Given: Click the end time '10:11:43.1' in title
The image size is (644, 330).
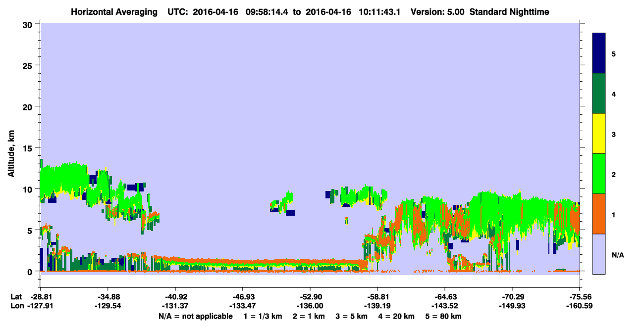Looking at the screenshot, I should (x=379, y=12).
